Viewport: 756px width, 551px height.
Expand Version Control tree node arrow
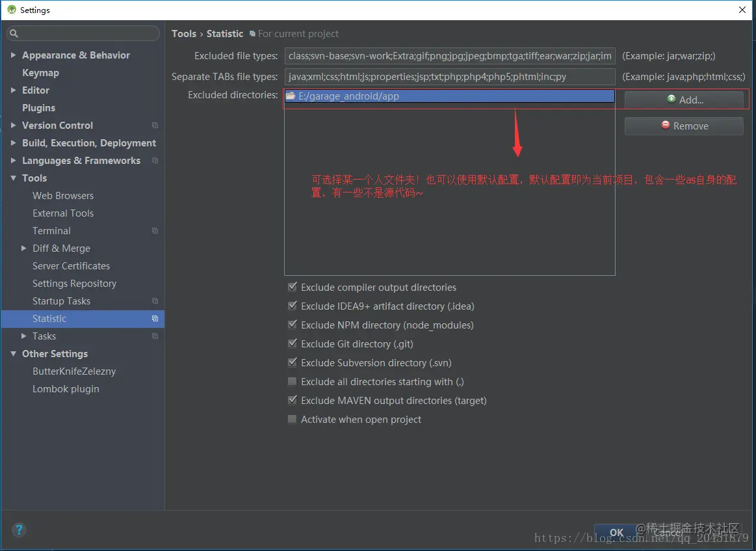coord(13,126)
